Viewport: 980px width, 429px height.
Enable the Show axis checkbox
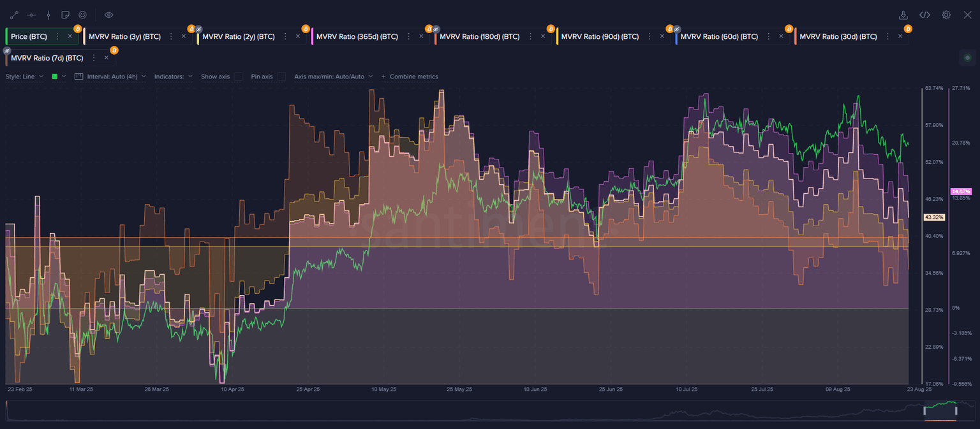pyautogui.click(x=238, y=76)
